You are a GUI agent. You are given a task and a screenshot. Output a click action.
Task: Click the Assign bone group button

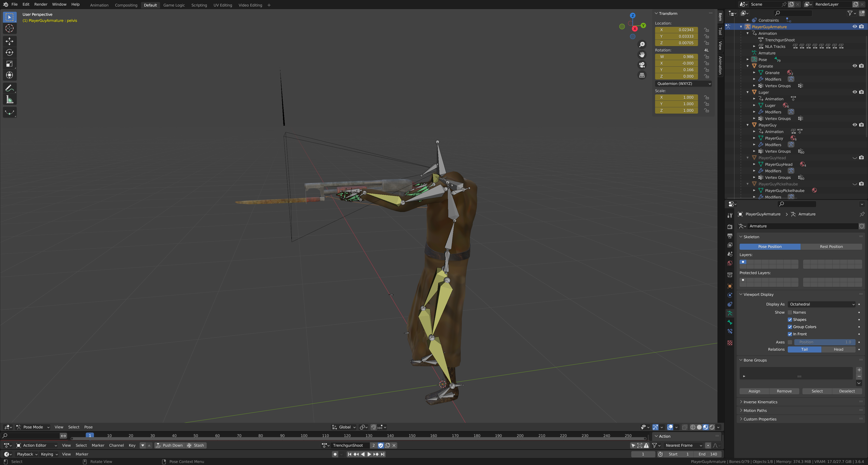(754, 391)
